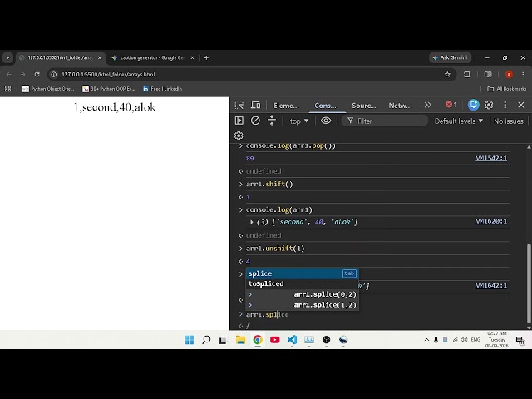
Task: Open the Windows Start menu
Action: tap(189, 340)
